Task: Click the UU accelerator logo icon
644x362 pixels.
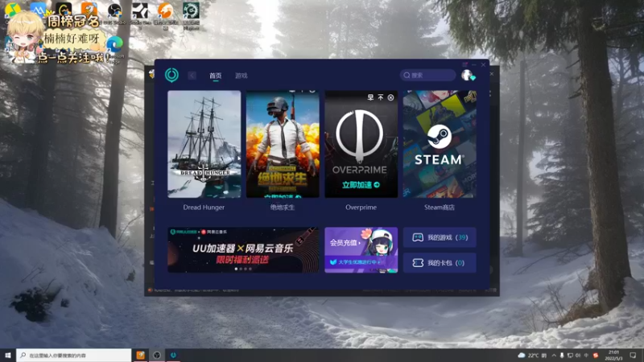Action: click(x=171, y=75)
